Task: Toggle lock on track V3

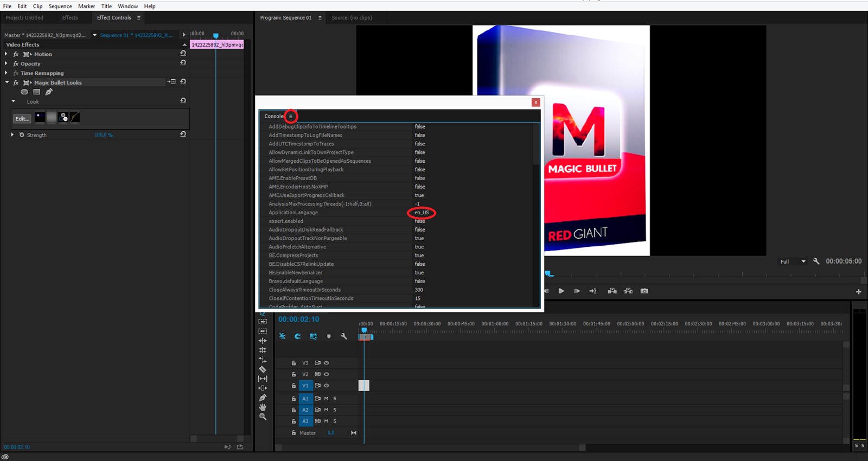Action: pyautogui.click(x=293, y=363)
